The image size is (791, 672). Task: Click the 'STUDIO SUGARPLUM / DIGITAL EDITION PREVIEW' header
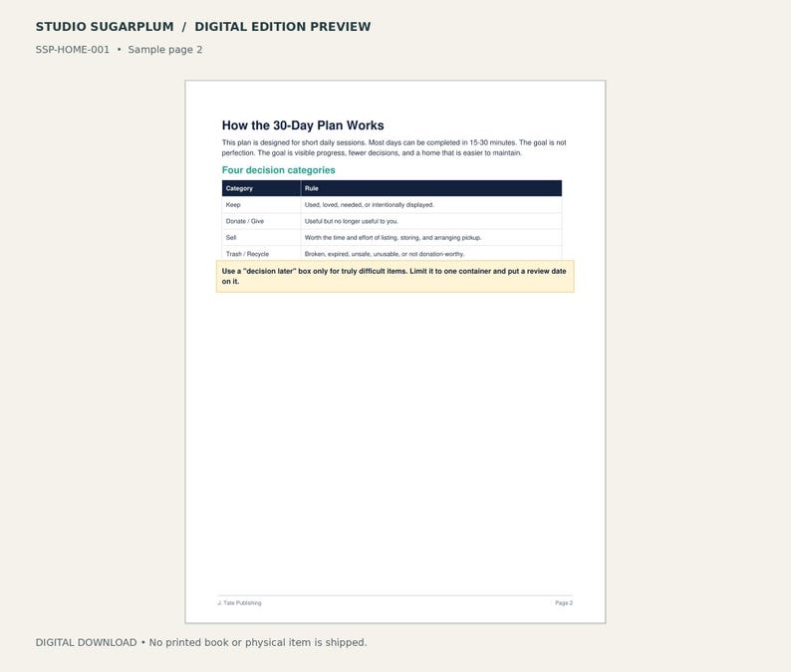tap(203, 27)
